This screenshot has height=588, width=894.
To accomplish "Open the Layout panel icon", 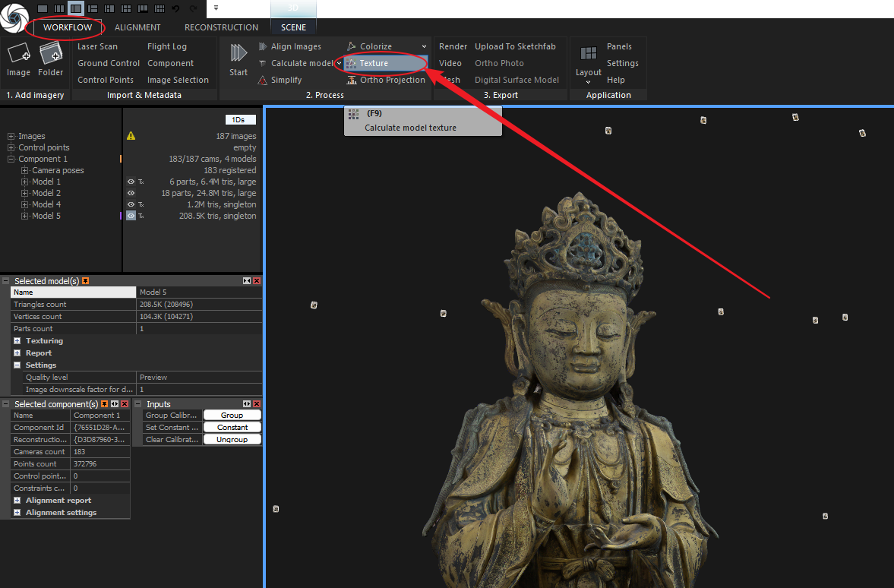I will [x=588, y=55].
